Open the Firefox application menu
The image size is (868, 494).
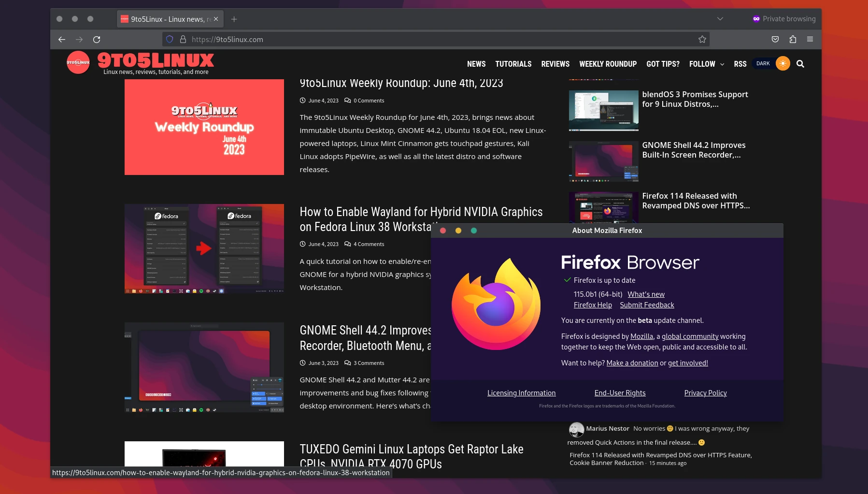click(x=811, y=39)
